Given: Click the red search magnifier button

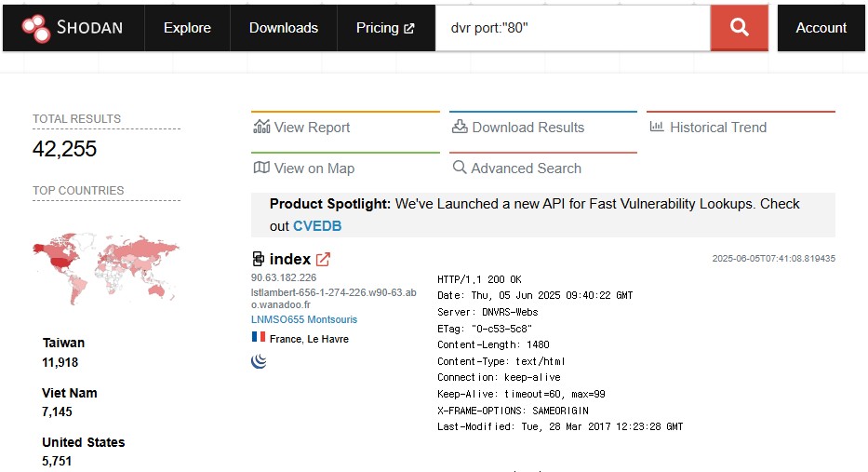Looking at the screenshot, I should coord(739,27).
